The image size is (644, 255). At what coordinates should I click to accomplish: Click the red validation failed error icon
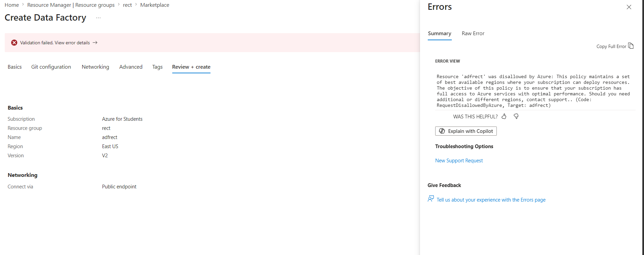[14, 43]
